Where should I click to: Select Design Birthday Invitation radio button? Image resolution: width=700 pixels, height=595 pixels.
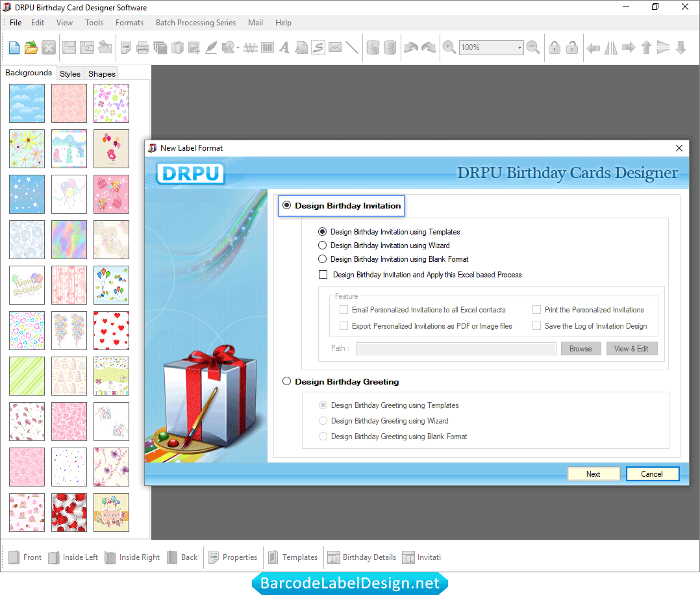(286, 205)
